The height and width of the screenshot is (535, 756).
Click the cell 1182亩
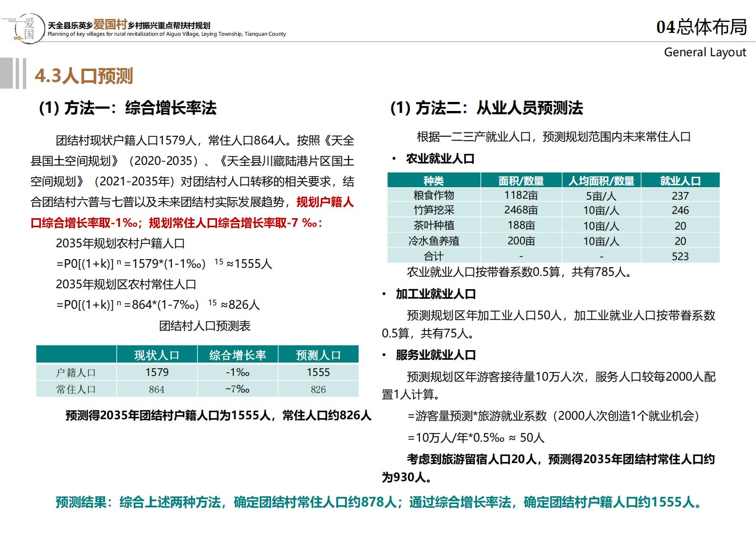521,195
